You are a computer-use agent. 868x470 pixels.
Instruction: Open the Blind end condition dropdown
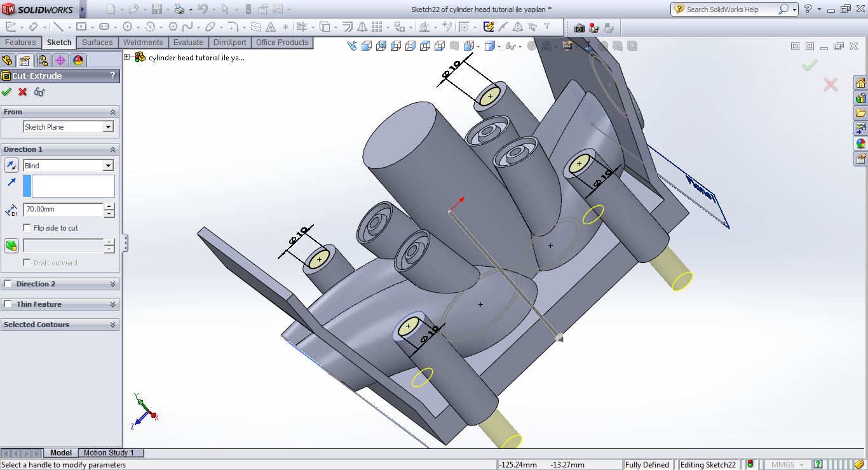pyautogui.click(x=109, y=165)
